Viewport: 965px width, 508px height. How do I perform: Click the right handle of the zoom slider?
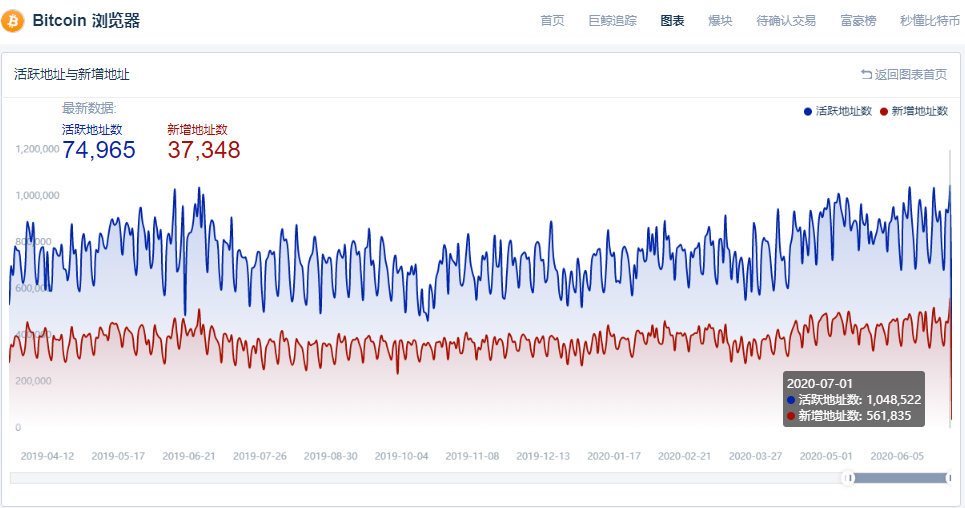coord(950,478)
